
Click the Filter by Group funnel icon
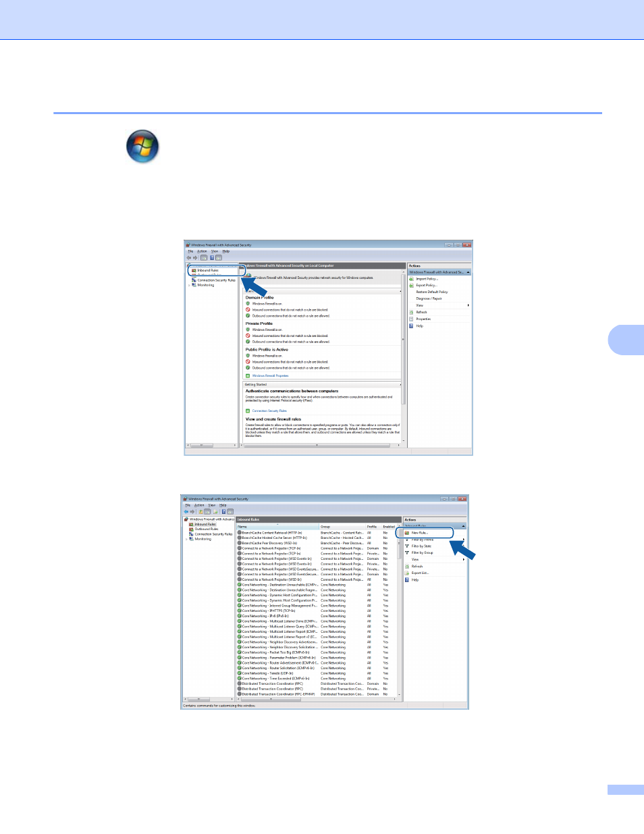coord(407,552)
